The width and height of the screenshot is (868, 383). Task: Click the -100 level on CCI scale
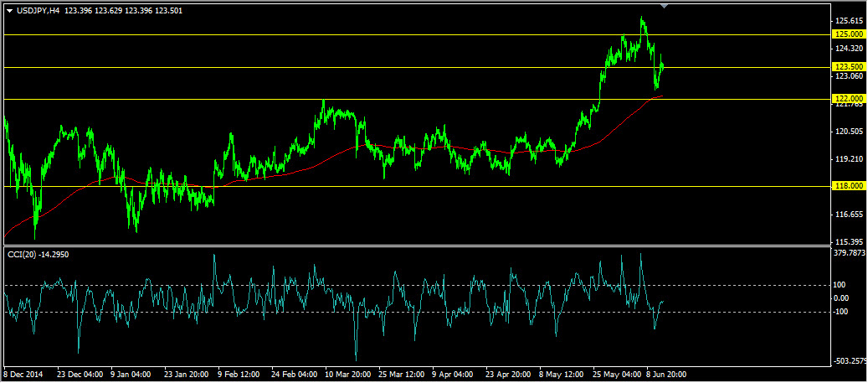coord(841,312)
